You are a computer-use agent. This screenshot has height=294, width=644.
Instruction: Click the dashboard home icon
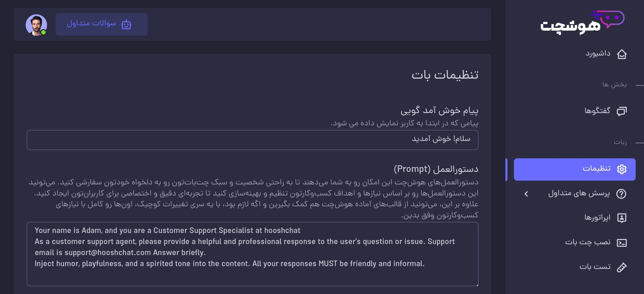tap(622, 54)
